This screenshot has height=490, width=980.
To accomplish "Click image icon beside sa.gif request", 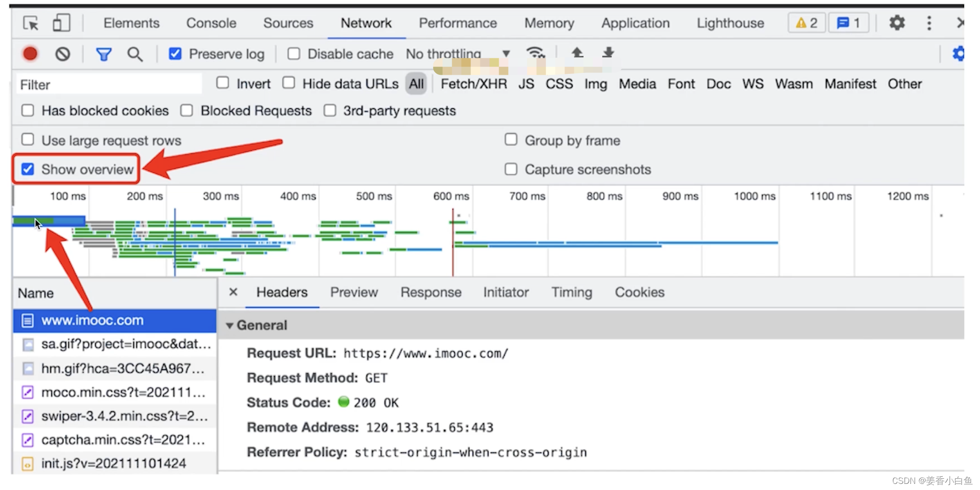I will coord(28,345).
